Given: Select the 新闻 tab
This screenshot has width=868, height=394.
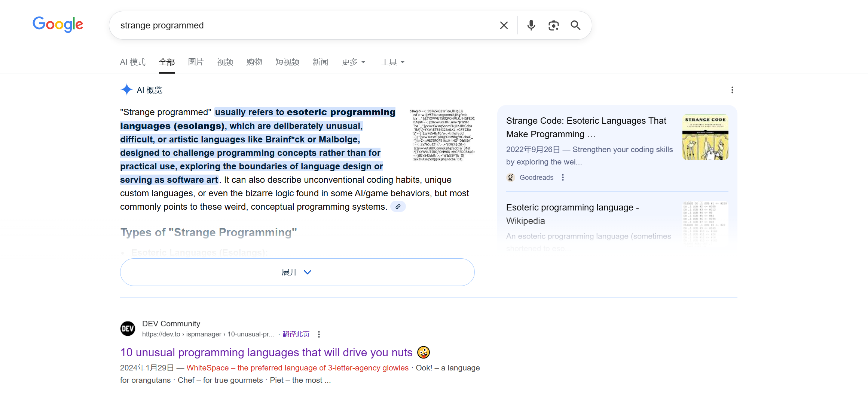Looking at the screenshot, I should pos(320,62).
